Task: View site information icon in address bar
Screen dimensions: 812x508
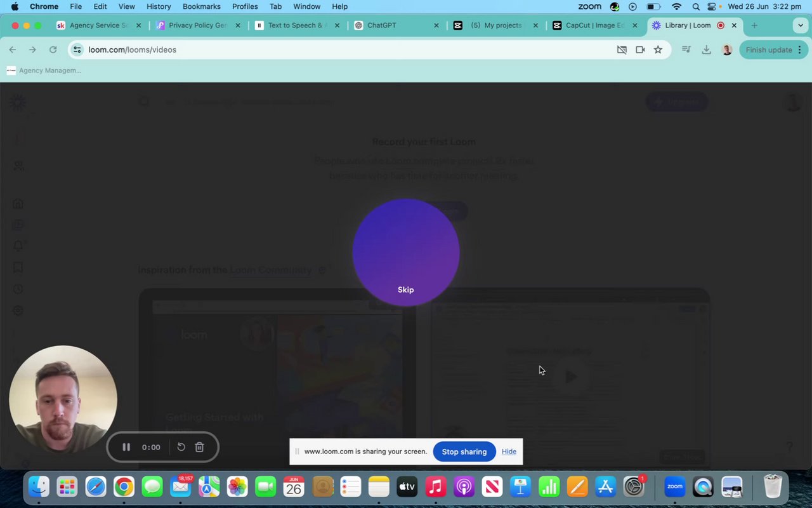Action: (x=77, y=50)
